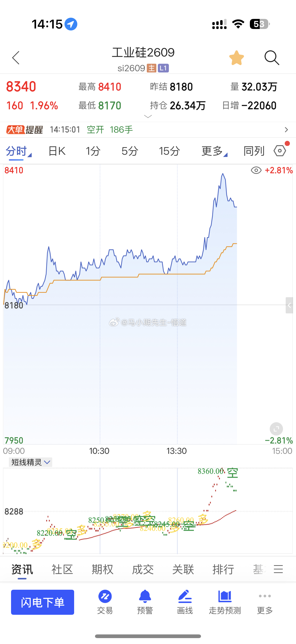The height and width of the screenshot is (644, 296).
Task: Expand the side panel handle on chart edge
Action: [289, 305]
